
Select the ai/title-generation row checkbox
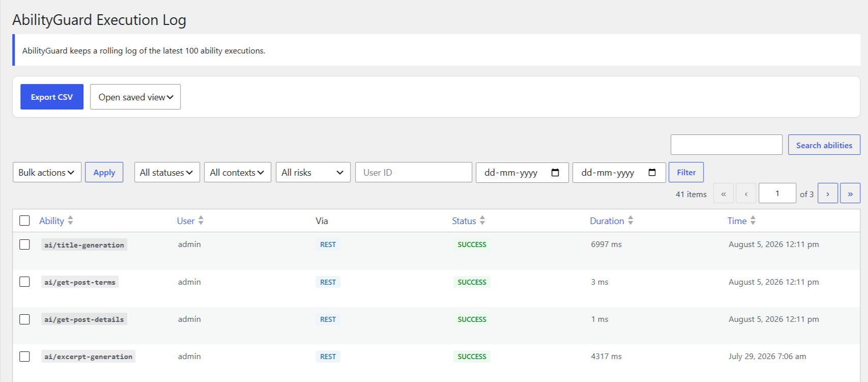pyautogui.click(x=24, y=244)
